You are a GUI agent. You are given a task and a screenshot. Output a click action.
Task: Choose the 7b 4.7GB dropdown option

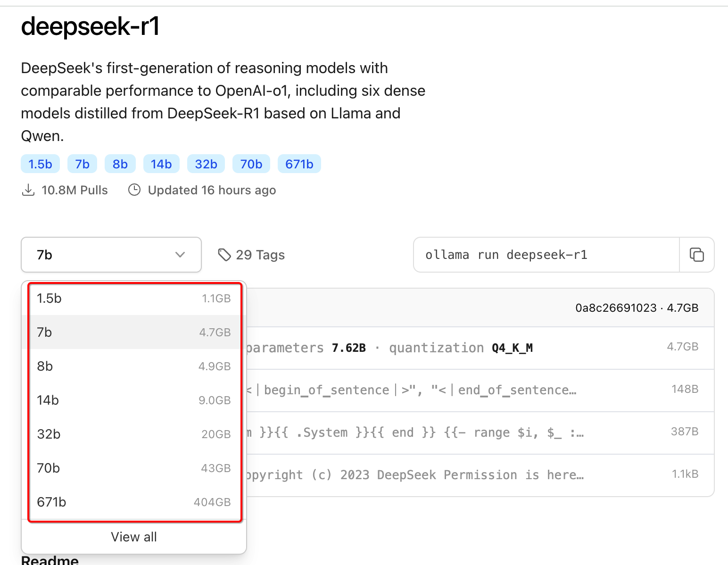tap(134, 332)
